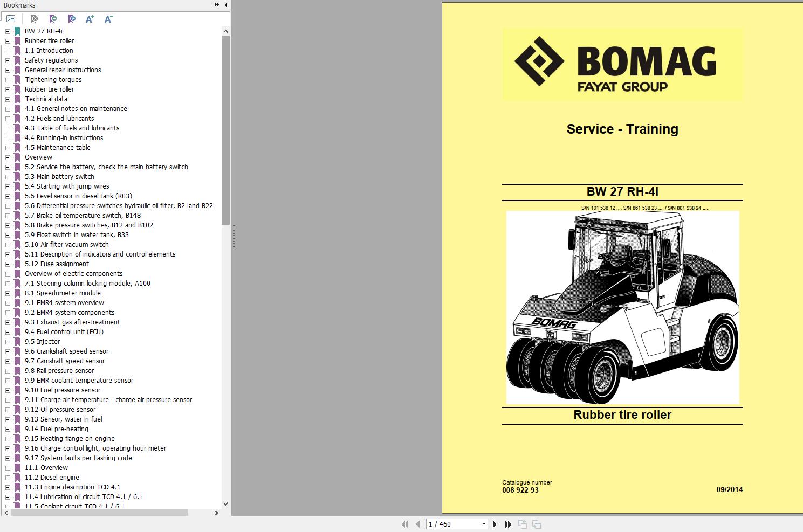
Task: Expand the General repair instructions bookmark
Action: click(x=8, y=70)
